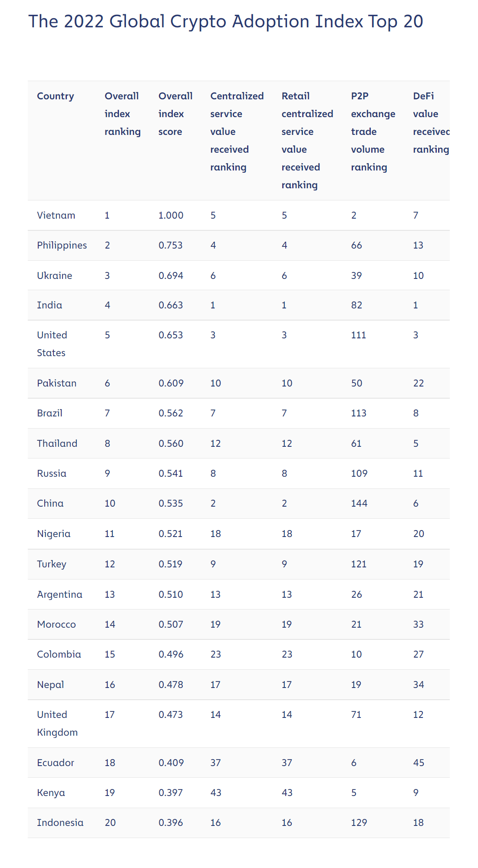The height and width of the screenshot is (868, 478).
Task: Select the United Kingdom country cell
Action: point(57,724)
